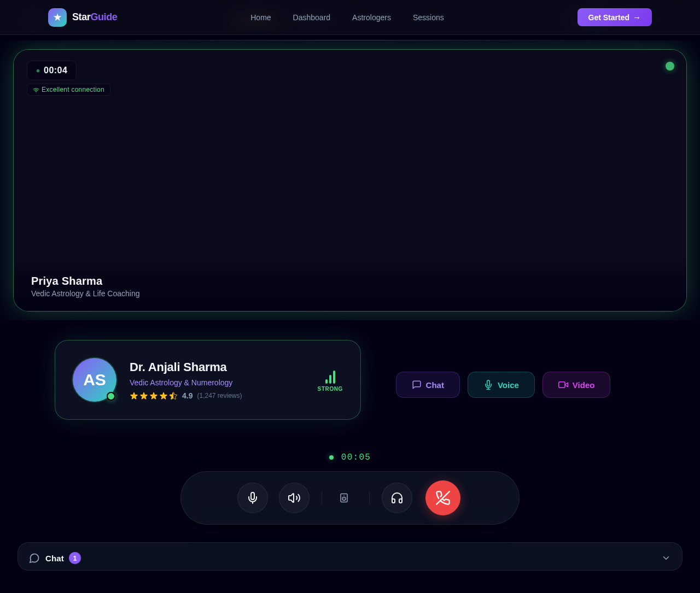Click the green status dot in video corner
Image resolution: width=700 pixels, height=593 pixels.
tap(670, 66)
